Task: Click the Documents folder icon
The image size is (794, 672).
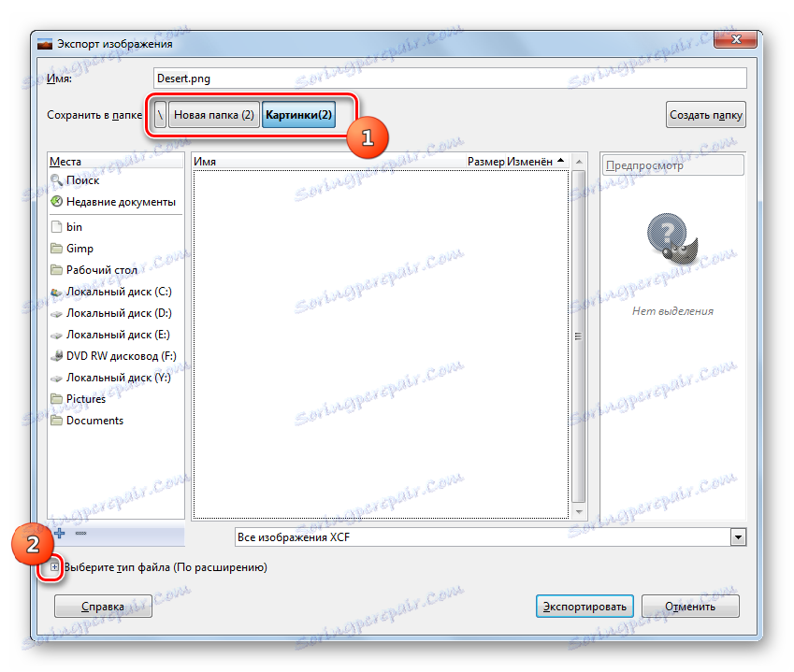Action: tap(57, 420)
